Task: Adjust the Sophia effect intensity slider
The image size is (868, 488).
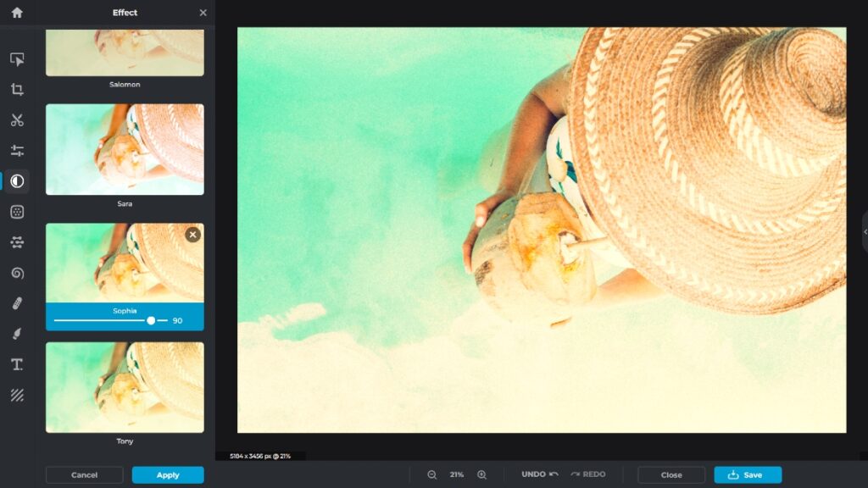Action: pyautogui.click(x=151, y=321)
